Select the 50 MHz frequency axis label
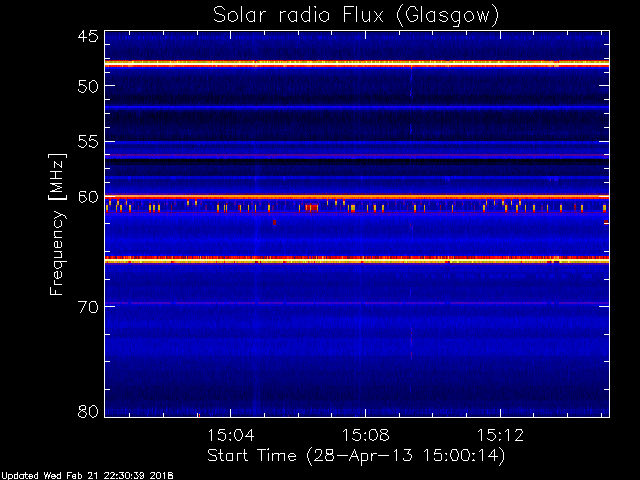 click(88, 86)
